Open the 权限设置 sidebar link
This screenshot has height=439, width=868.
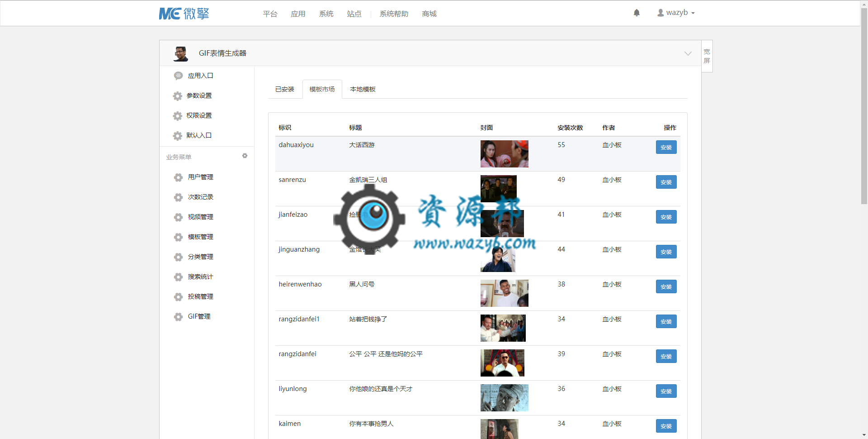[199, 115]
